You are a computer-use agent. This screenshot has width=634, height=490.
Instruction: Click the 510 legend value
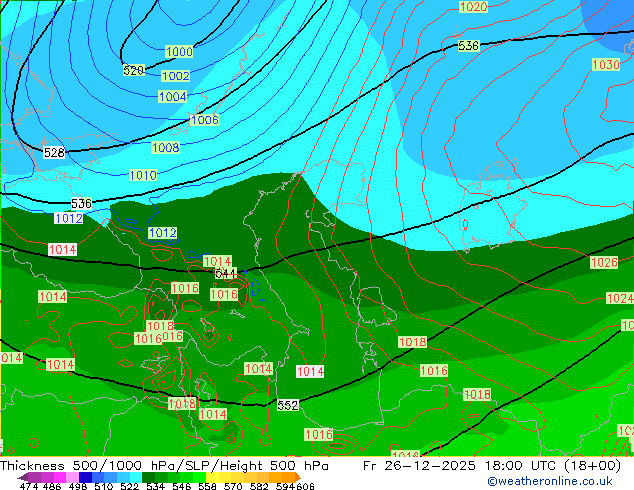104,486
